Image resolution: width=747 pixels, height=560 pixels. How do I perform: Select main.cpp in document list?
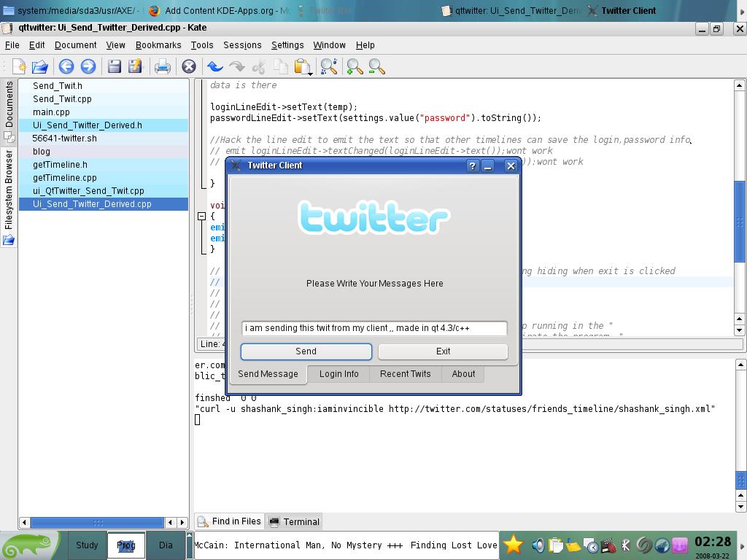point(104,112)
